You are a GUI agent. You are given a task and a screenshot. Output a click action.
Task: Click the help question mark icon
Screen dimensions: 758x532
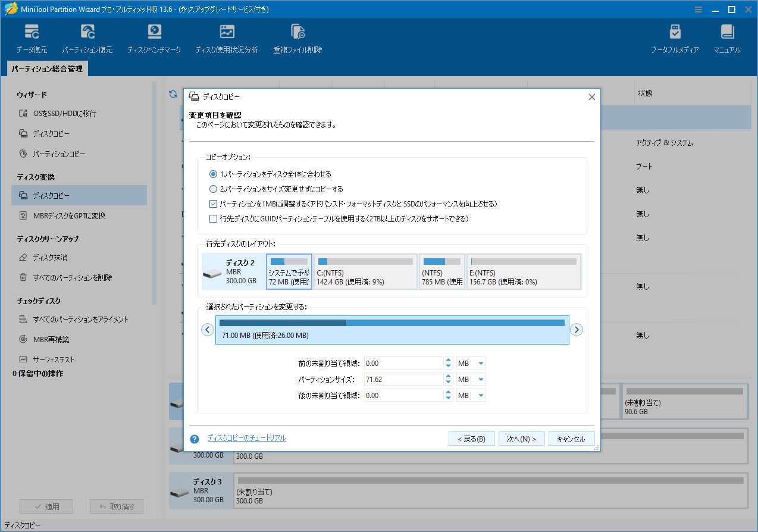(x=194, y=439)
